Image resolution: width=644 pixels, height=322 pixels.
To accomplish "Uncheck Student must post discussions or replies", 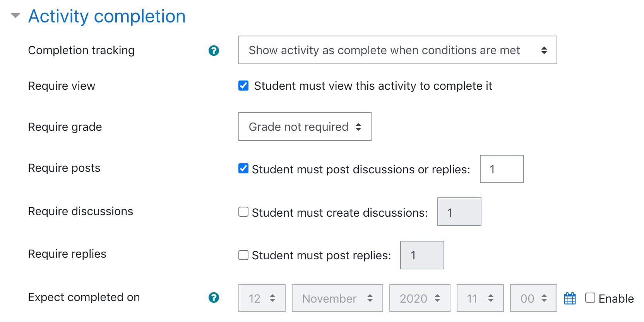I will [243, 168].
